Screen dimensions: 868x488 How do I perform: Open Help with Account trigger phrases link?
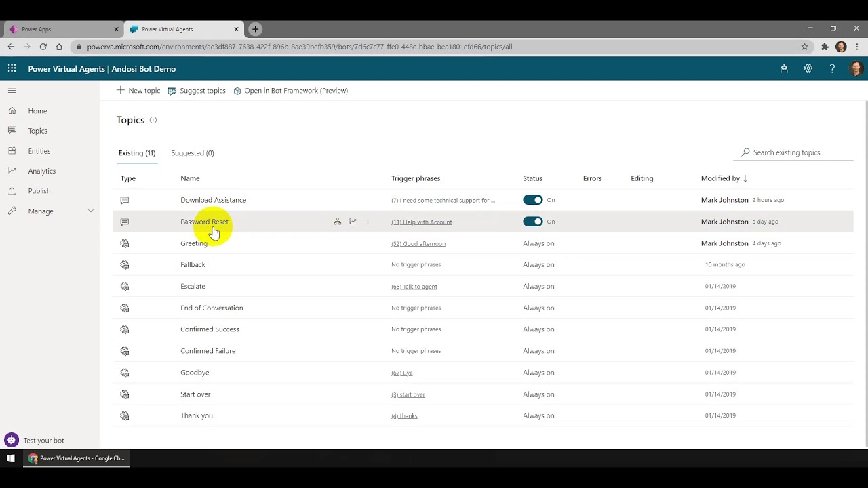click(x=421, y=222)
